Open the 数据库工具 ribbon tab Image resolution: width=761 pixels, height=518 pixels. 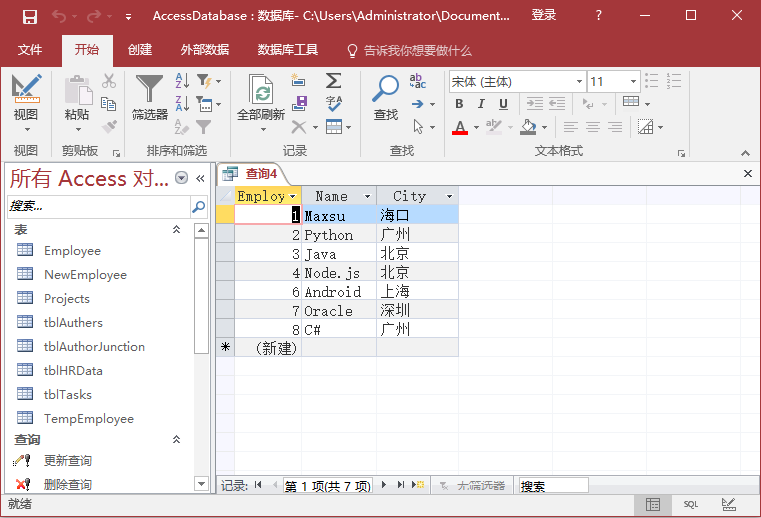pos(288,50)
